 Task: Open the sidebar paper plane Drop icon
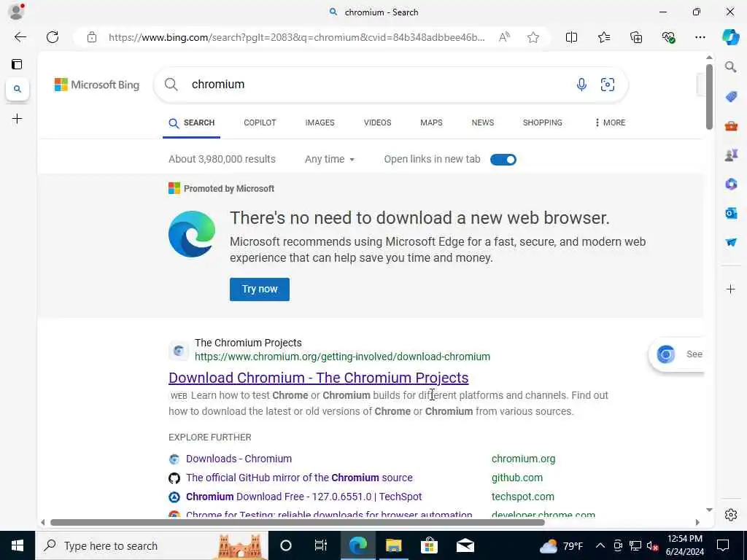731,242
